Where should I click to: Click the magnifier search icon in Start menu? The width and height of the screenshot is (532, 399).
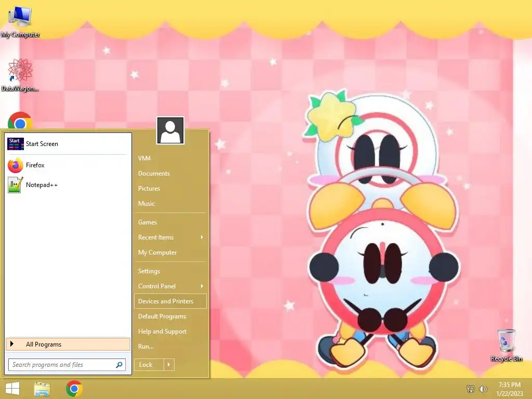(119, 365)
